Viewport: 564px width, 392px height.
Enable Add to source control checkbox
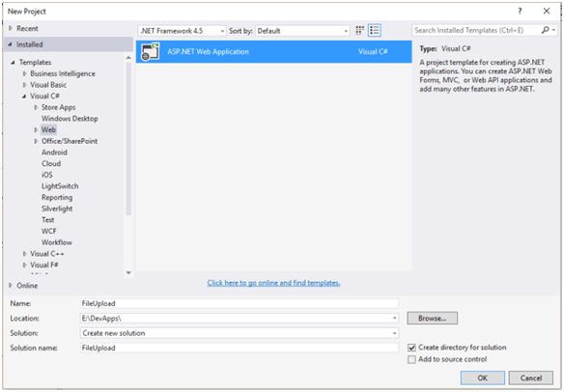coord(411,359)
